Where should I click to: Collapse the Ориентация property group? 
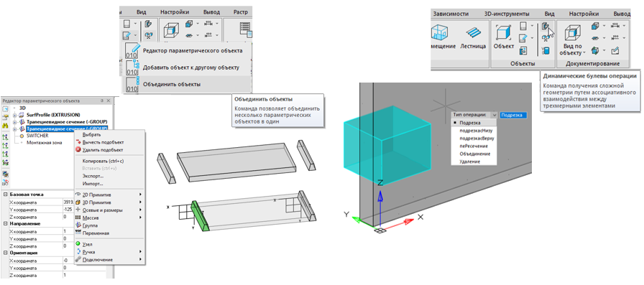[5, 253]
